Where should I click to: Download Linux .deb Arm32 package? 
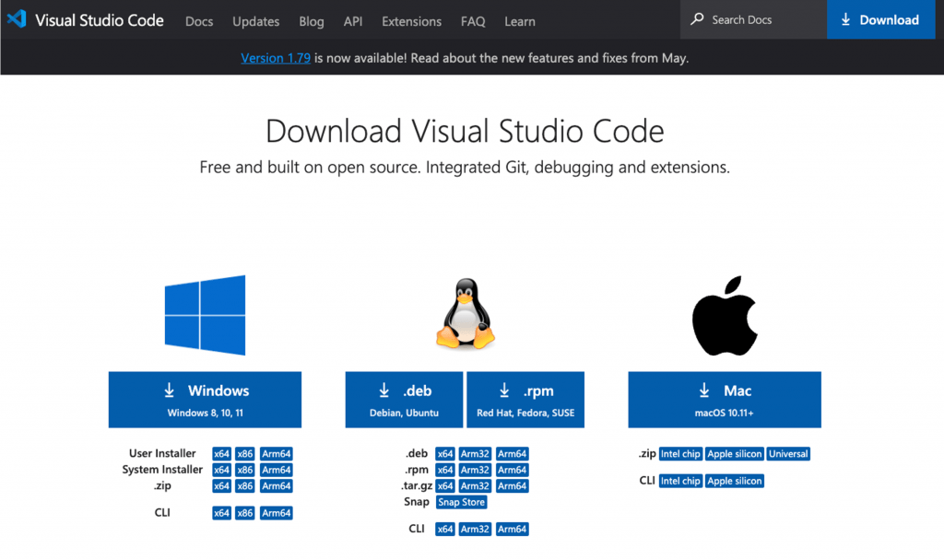tap(475, 453)
